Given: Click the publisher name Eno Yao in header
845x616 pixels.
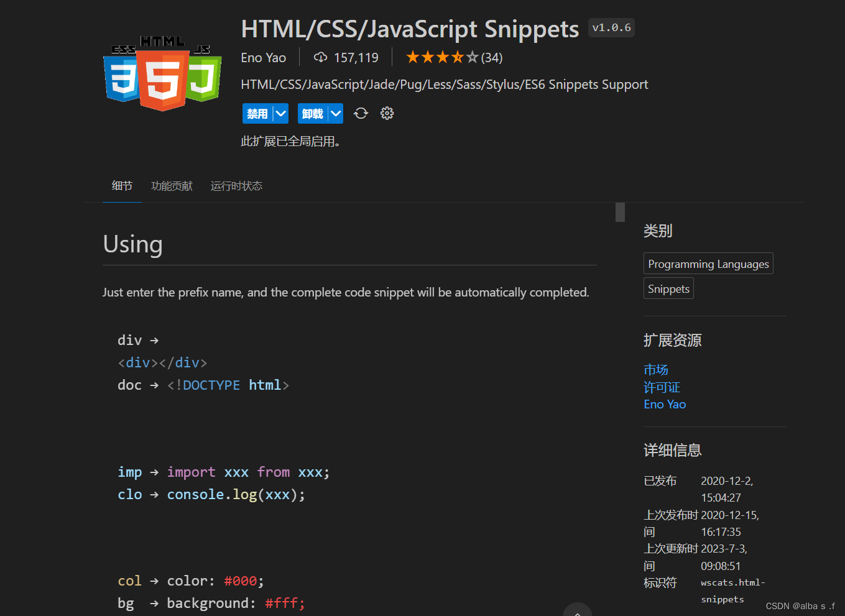Looking at the screenshot, I should (264, 58).
